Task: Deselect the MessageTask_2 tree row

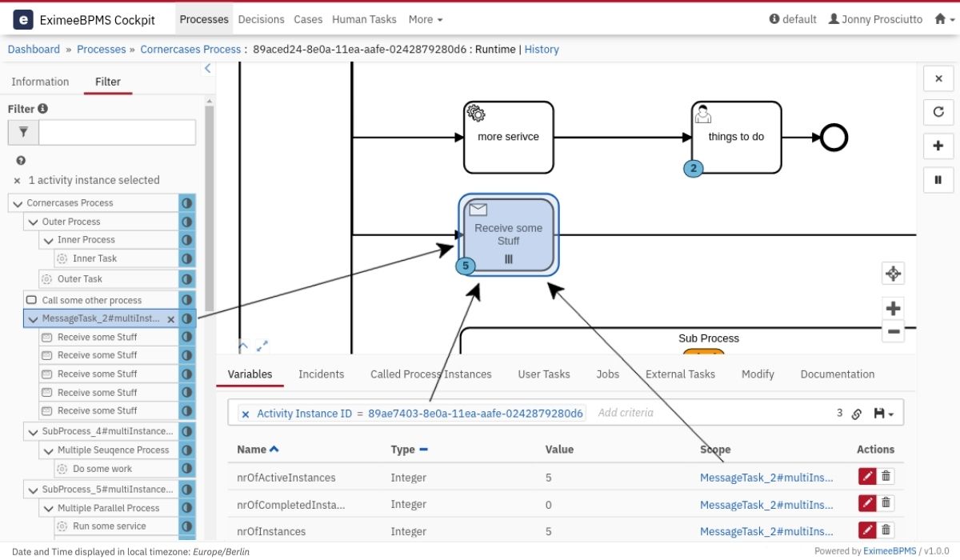Action: click(x=170, y=318)
